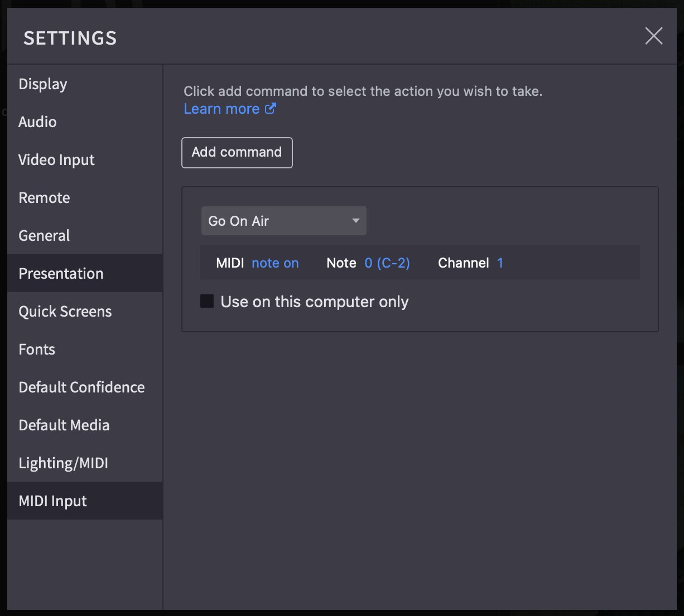Image resolution: width=684 pixels, height=616 pixels.
Task: Go to the Audio settings tab
Action: tap(85, 122)
